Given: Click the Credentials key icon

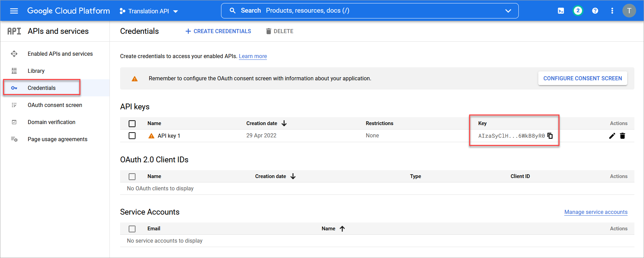Looking at the screenshot, I should tap(14, 88).
